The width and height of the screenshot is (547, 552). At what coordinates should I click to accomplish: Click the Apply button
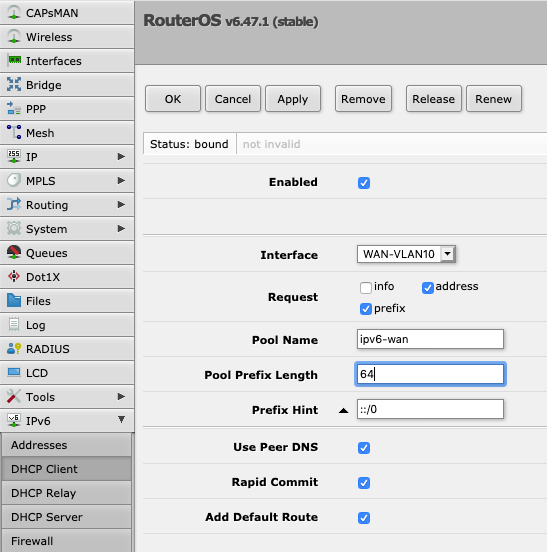pyautogui.click(x=293, y=99)
